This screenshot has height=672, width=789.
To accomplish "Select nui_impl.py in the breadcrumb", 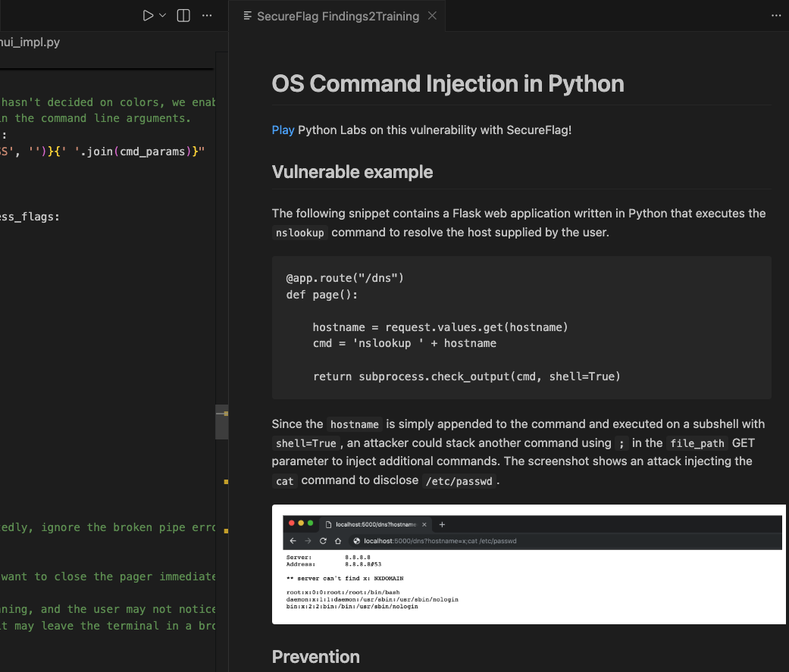I will 30,42.
